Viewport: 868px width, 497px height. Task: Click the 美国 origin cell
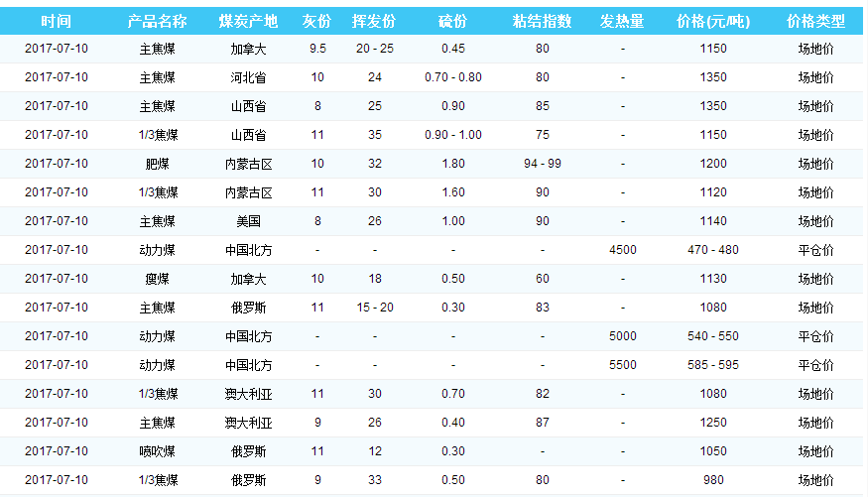point(248,221)
